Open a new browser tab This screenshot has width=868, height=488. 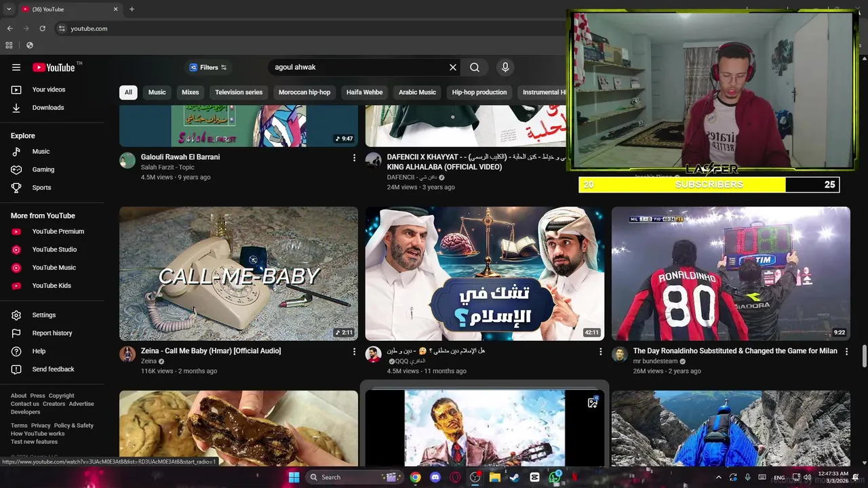click(x=132, y=9)
